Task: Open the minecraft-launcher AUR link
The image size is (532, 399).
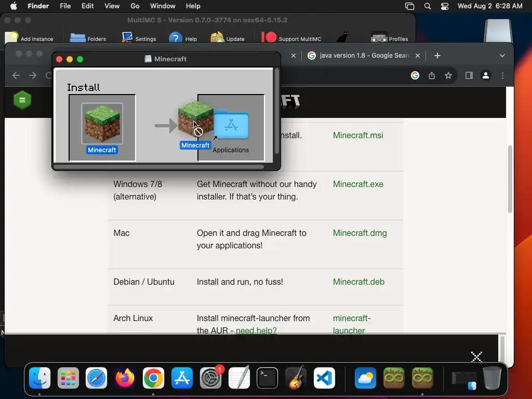Action: (x=352, y=324)
